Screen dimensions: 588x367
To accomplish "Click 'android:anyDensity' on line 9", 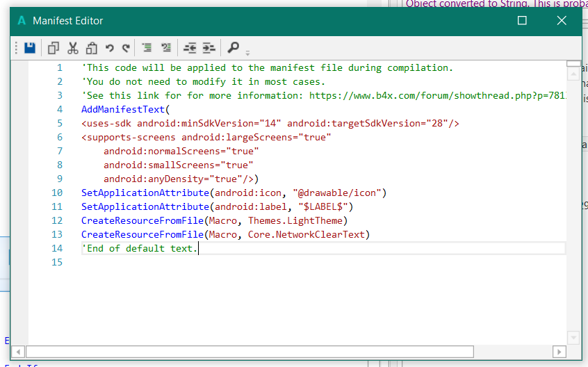I will click(x=154, y=179).
